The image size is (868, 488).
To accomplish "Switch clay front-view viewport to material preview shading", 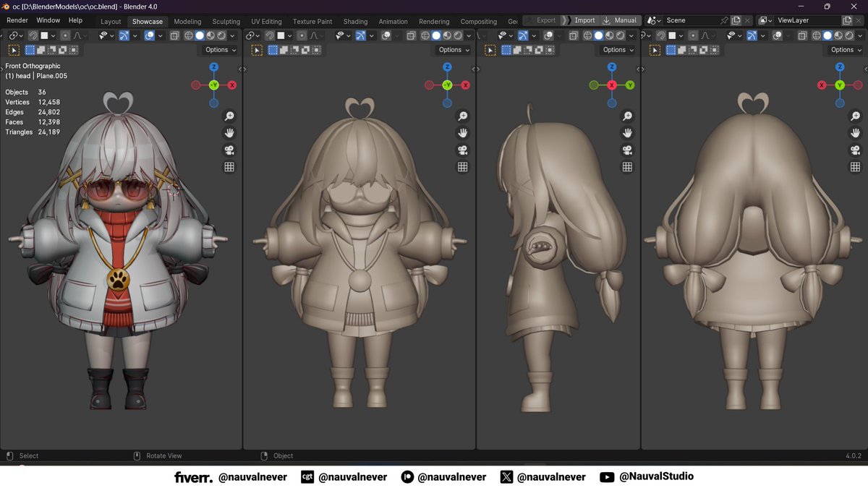I will (x=448, y=35).
